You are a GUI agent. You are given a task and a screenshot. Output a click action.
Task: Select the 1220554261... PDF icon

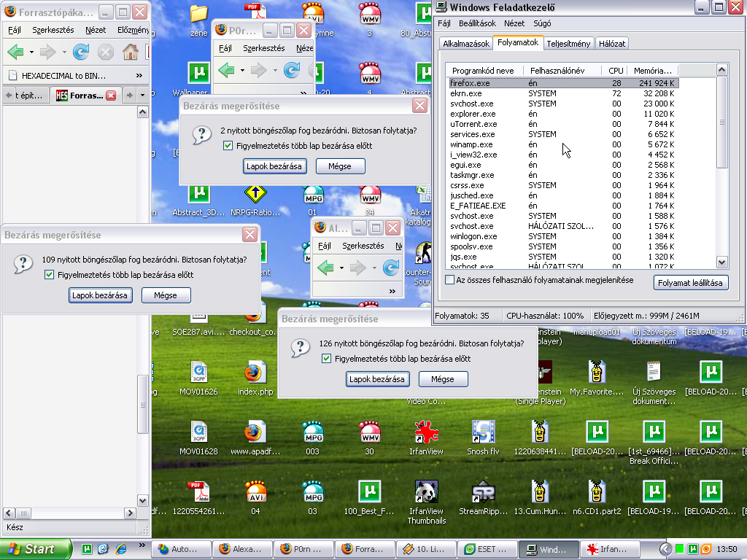coord(198,498)
